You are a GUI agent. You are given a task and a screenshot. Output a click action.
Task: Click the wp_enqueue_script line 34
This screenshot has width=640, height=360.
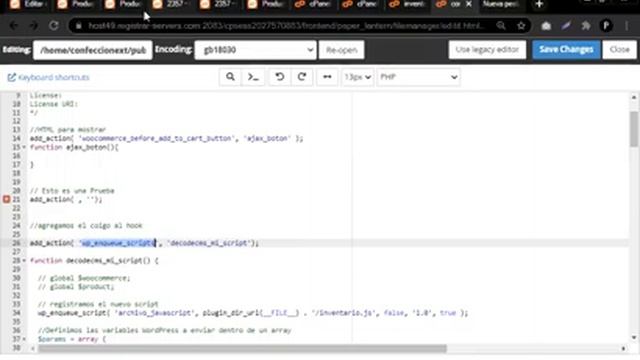(253, 313)
